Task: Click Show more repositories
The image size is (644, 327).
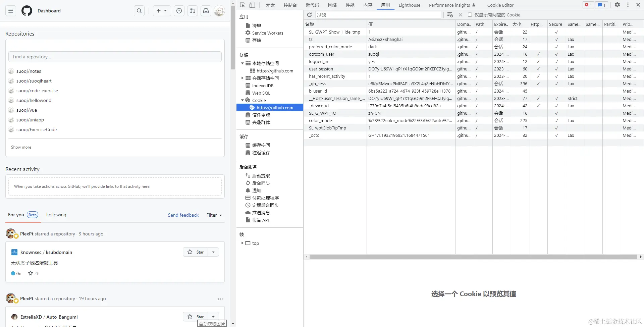Action: pyautogui.click(x=21, y=147)
